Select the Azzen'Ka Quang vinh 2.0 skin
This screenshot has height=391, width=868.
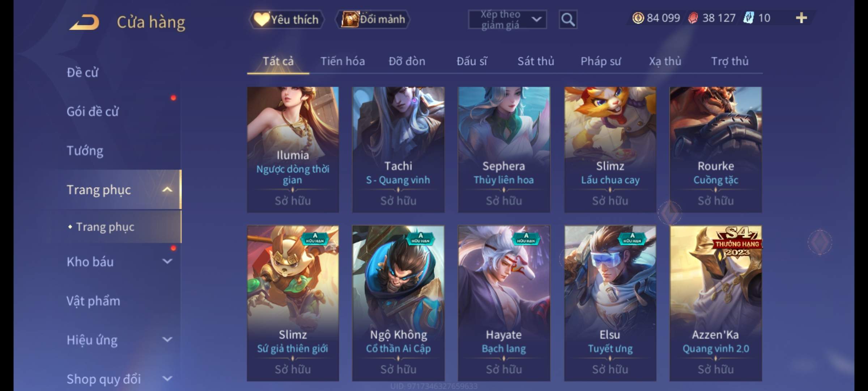coord(715,303)
